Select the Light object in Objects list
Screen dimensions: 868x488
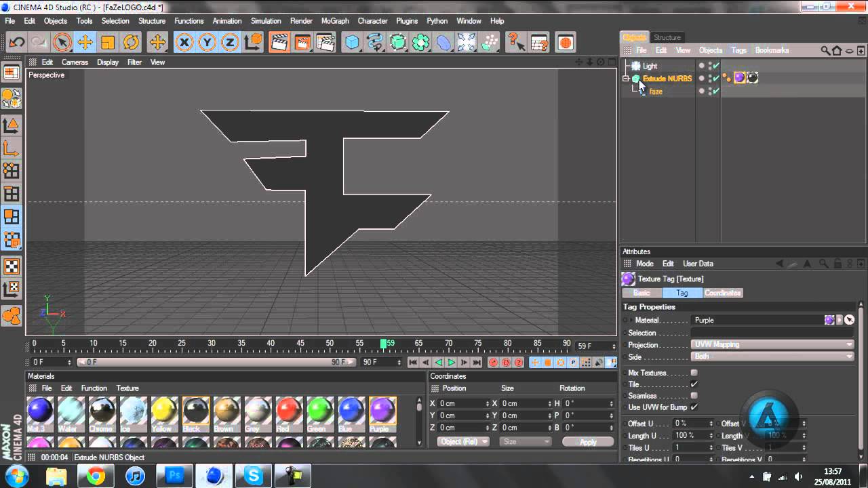[650, 66]
